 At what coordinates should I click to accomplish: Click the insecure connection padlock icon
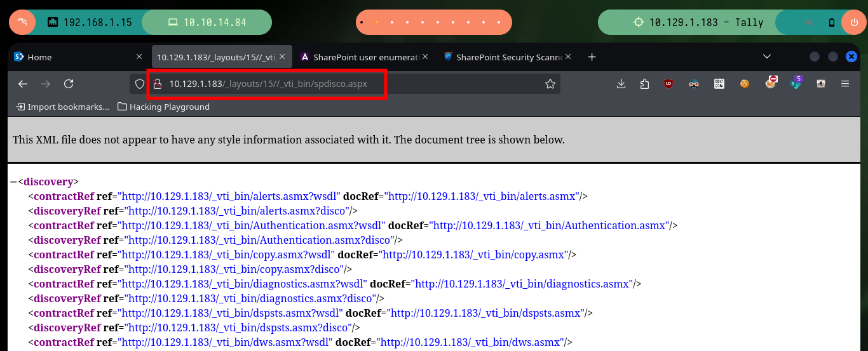point(158,84)
